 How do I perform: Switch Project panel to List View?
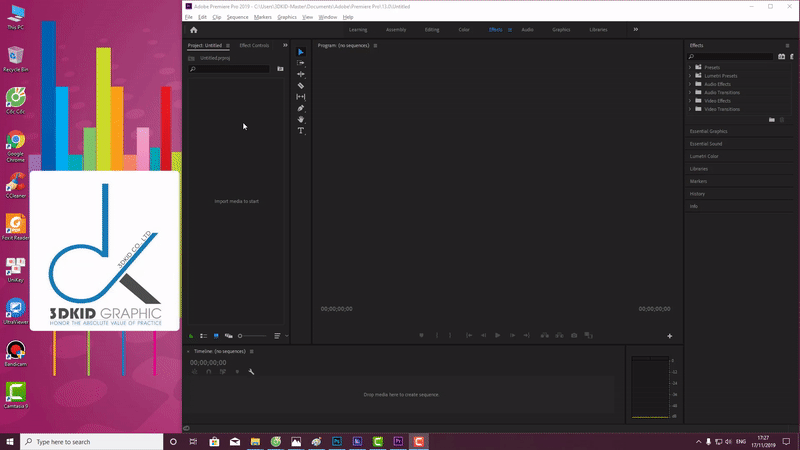(204, 336)
